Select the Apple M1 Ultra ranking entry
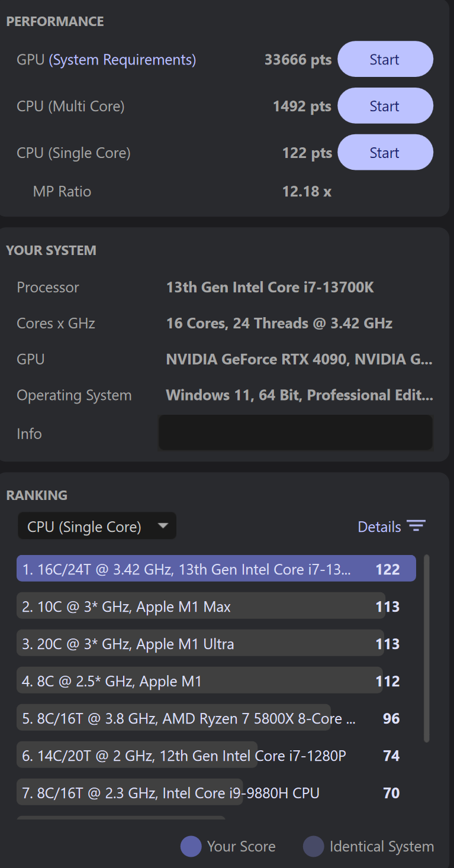This screenshot has height=868, width=454. coord(200,644)
